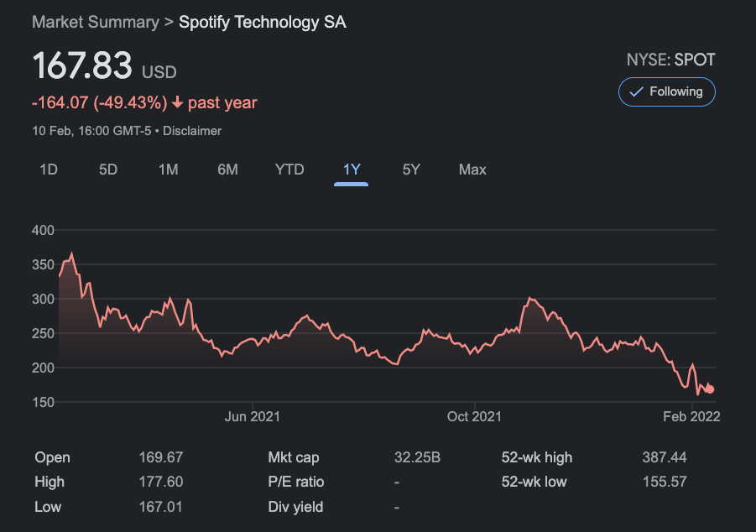Switch to the 6M chart view
The image size is (756, 532).
coord(227,170)
